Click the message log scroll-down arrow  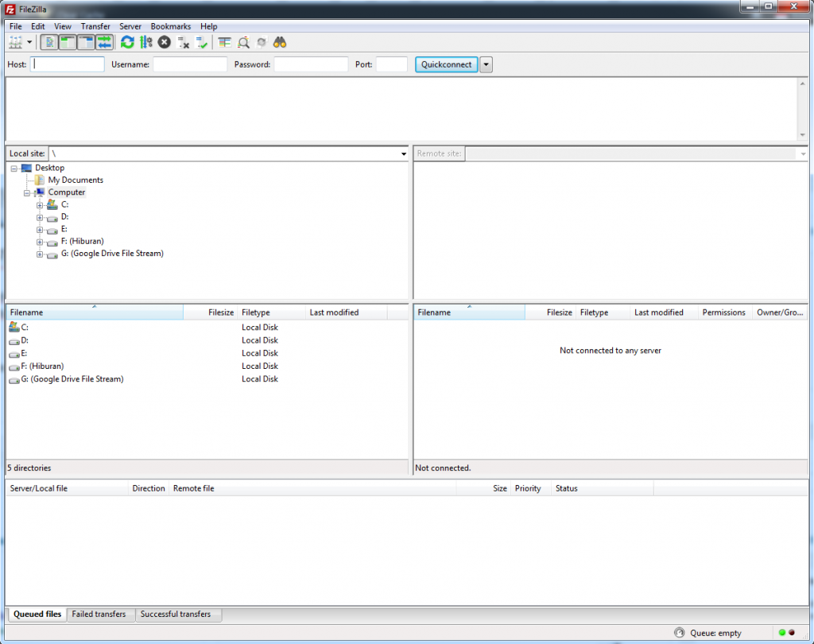click(x=803, y=135)
